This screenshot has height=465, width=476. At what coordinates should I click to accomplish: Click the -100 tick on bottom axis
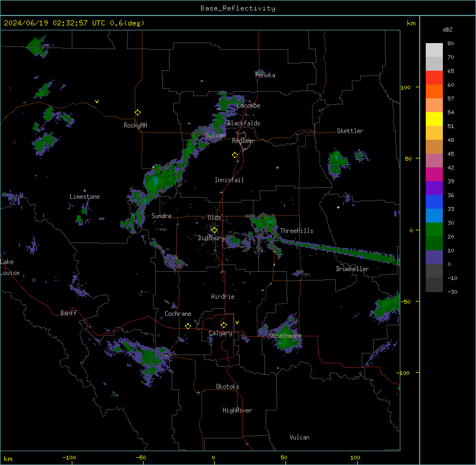69,457
